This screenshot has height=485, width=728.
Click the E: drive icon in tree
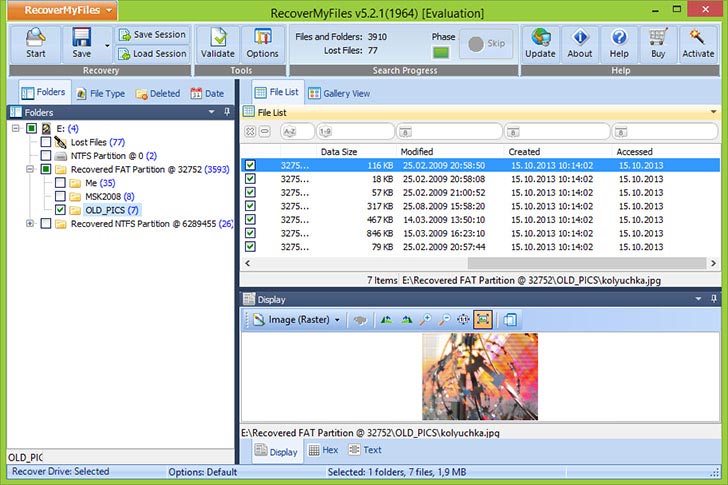(46, 129)
